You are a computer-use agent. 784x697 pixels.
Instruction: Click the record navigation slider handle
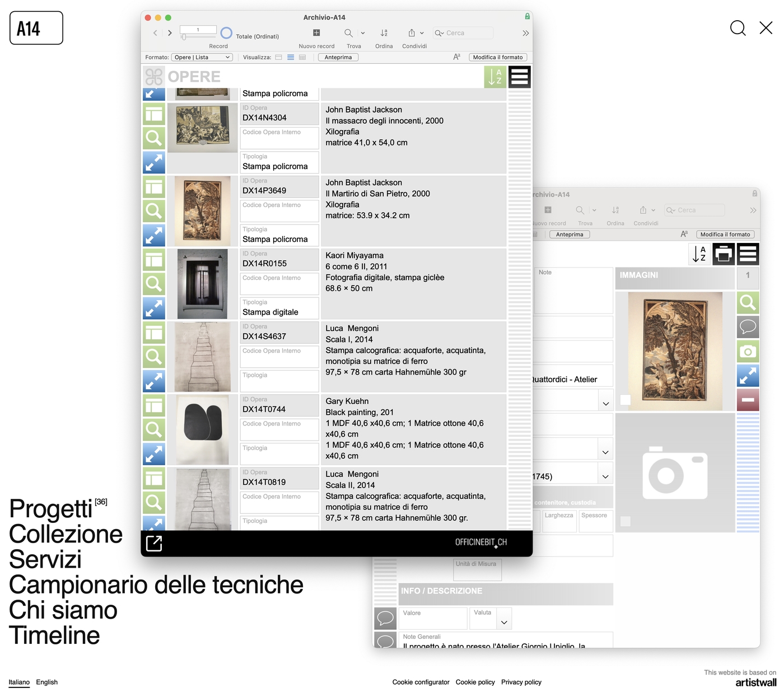click(x=184, y=37)
